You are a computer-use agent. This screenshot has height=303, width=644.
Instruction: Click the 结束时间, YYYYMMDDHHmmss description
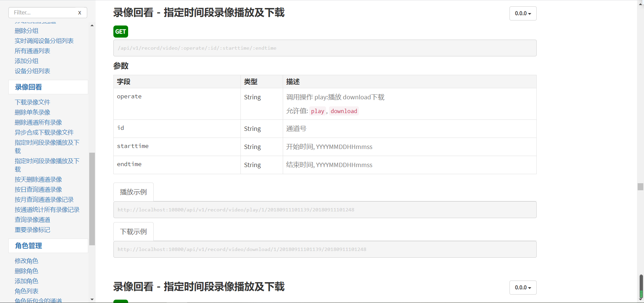[x=329, y=165]
